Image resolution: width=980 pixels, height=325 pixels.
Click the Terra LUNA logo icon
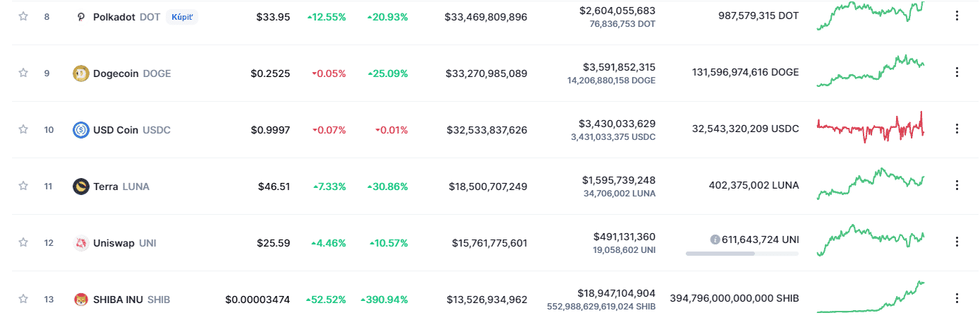81,187
